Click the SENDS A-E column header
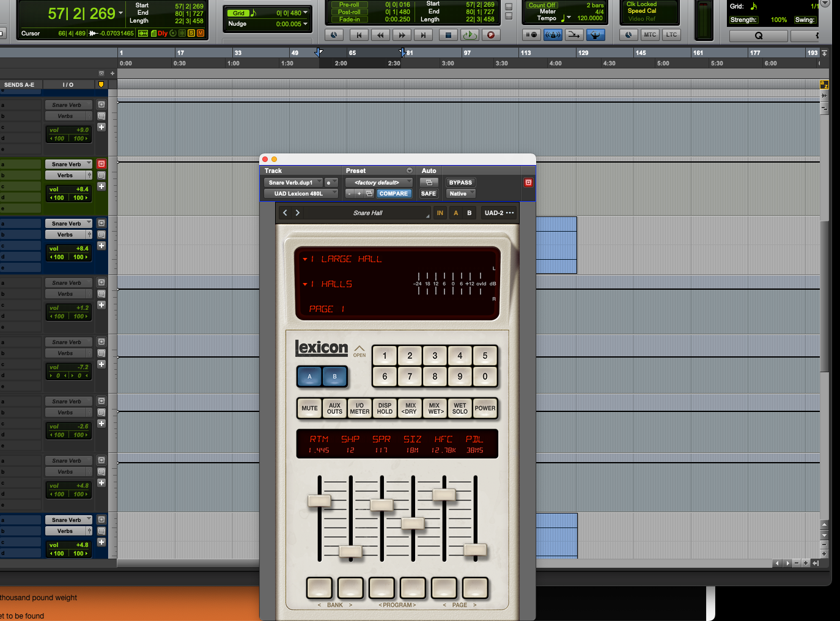 19,84
